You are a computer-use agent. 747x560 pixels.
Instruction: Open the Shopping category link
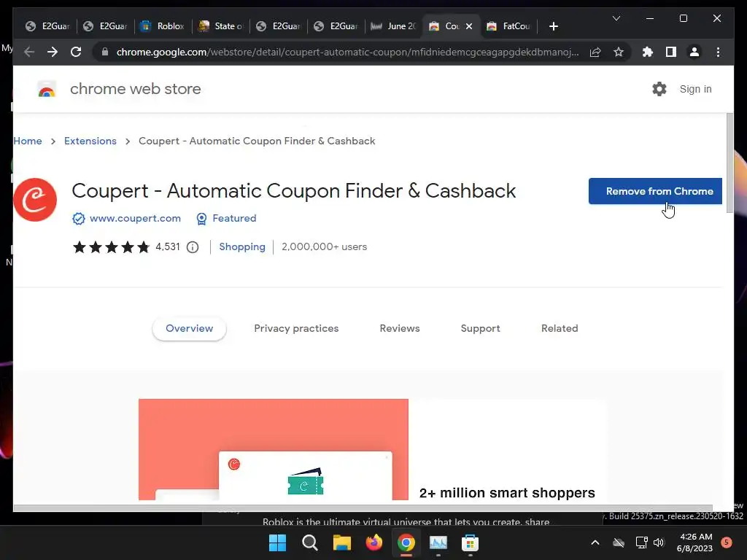(242, 247)
